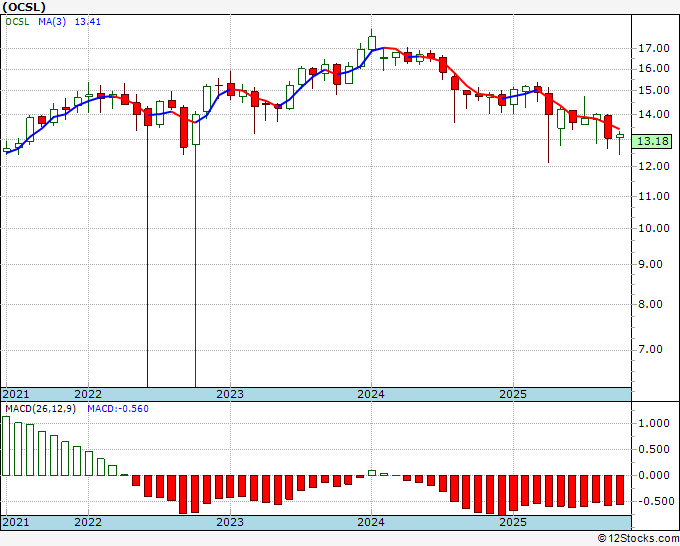This screenshot has width=680, height=546.
Task: Click the 1.000 MACD axis label
Action: coord(654,423)
